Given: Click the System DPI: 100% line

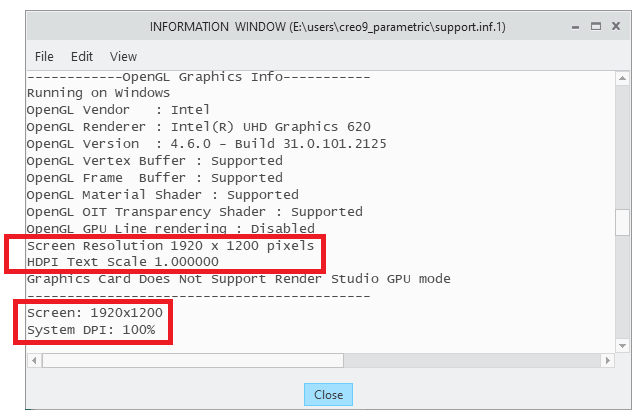Looking at the screenshot, I should pos(91,330).
